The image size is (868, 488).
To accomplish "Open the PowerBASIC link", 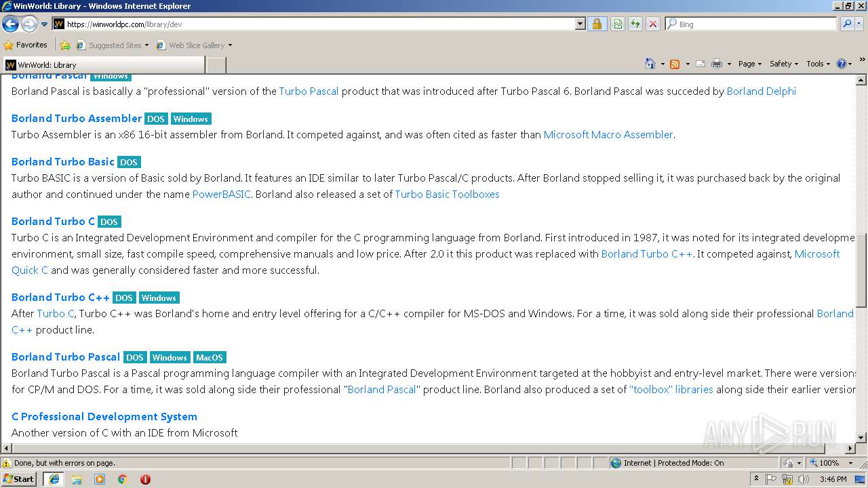I will (x=221, y=194).
